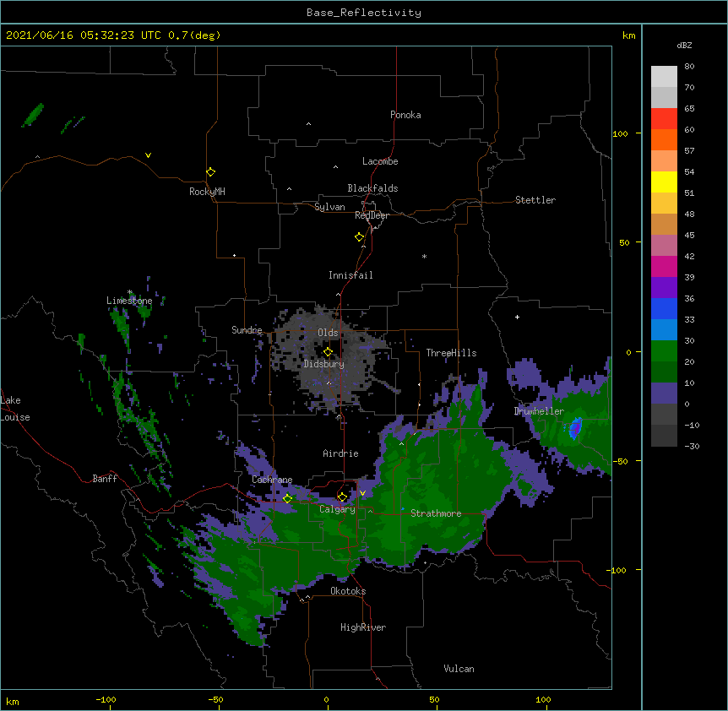Select the royal blue 36-33 dBZ legend swatch
The height and width of the screenshot is (711, 728).
click(664, 309)
